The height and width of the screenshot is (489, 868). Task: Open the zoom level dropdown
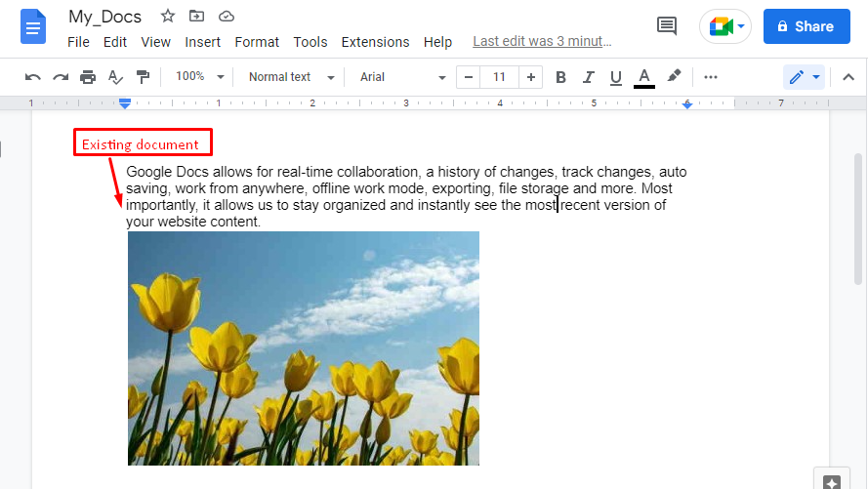pos(200,77)
